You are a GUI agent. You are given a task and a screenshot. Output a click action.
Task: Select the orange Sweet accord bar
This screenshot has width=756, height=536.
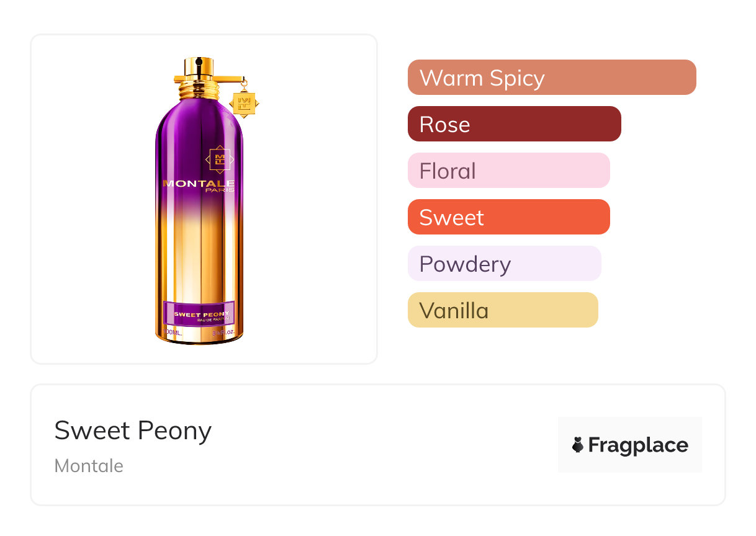[508, 217]
